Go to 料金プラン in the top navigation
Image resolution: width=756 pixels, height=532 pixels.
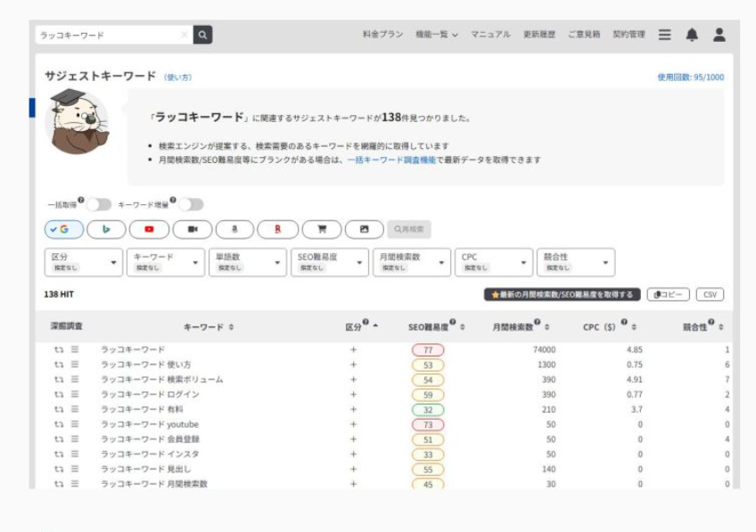tap(382, 35)
